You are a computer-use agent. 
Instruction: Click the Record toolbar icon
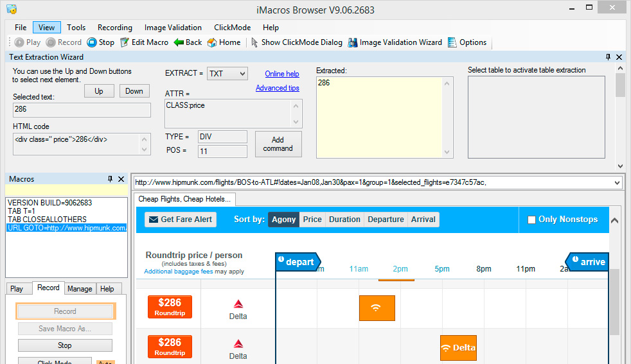(50, 42)
